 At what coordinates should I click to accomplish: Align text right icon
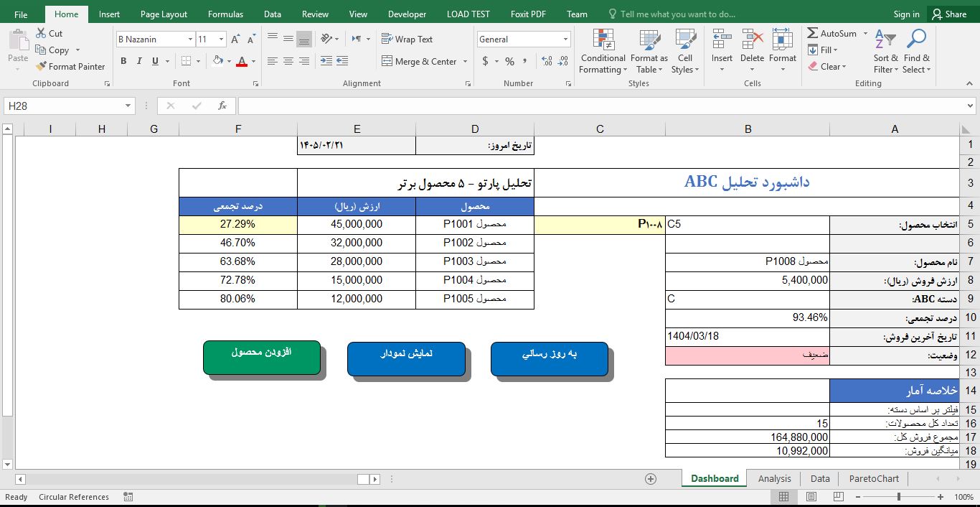tap(304, 62)
